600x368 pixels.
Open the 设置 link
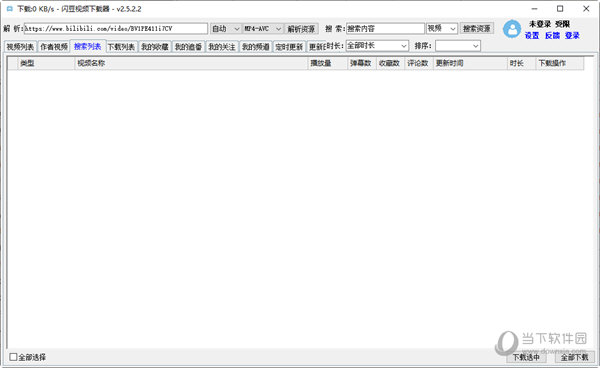532,36
